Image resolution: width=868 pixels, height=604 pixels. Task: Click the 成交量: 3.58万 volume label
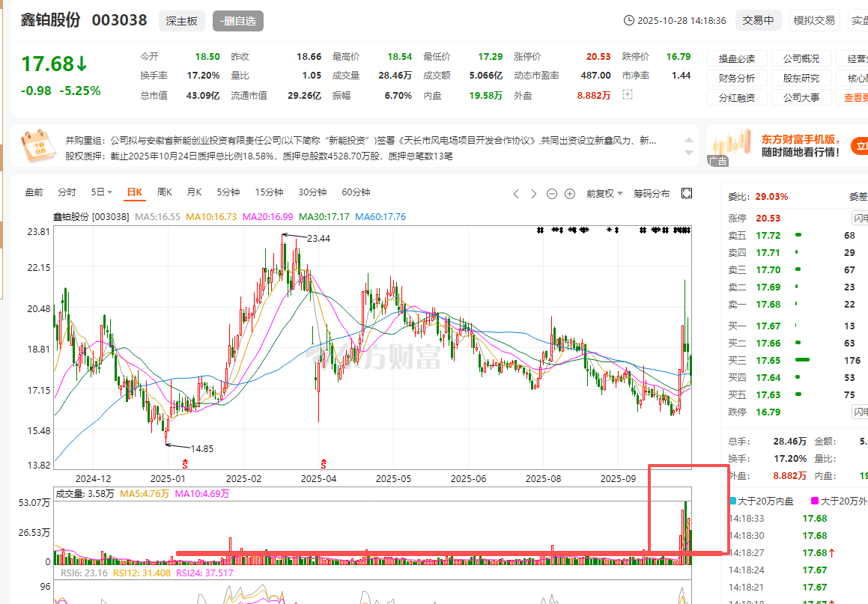coord(85,493)
